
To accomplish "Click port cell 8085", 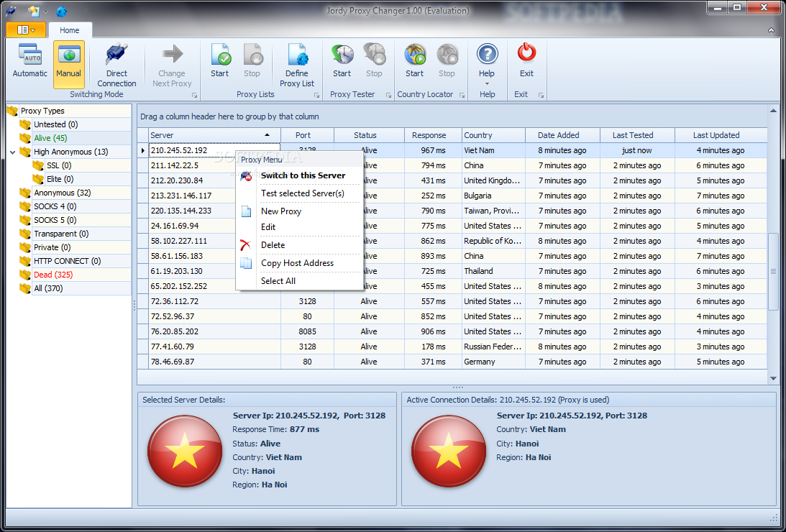I will point(307,331).
